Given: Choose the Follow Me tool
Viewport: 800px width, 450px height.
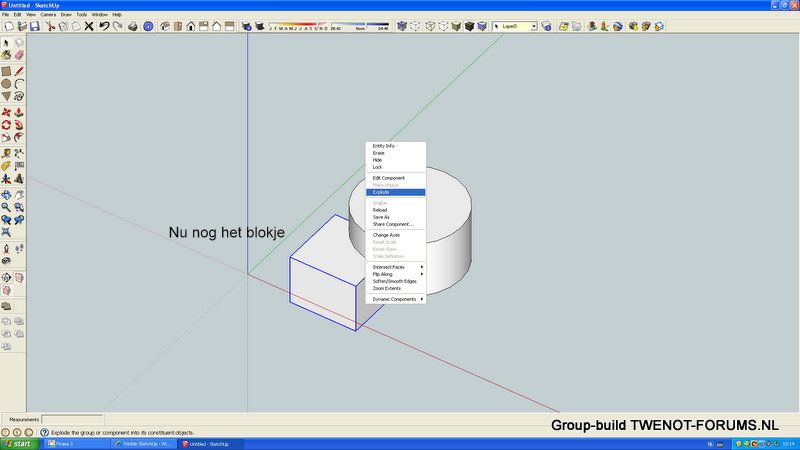Looking at the screenshot, I should click(x=19, y=125).
